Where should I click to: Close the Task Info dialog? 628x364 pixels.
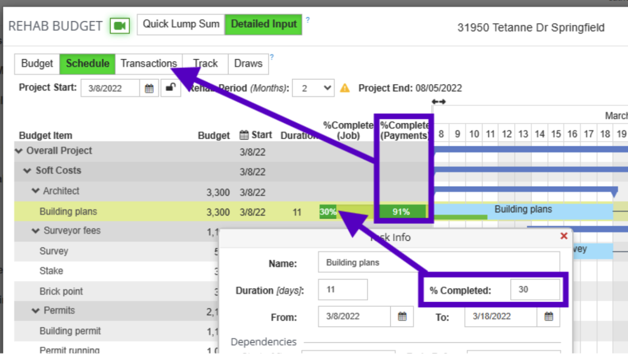click(x=564, y=236)
